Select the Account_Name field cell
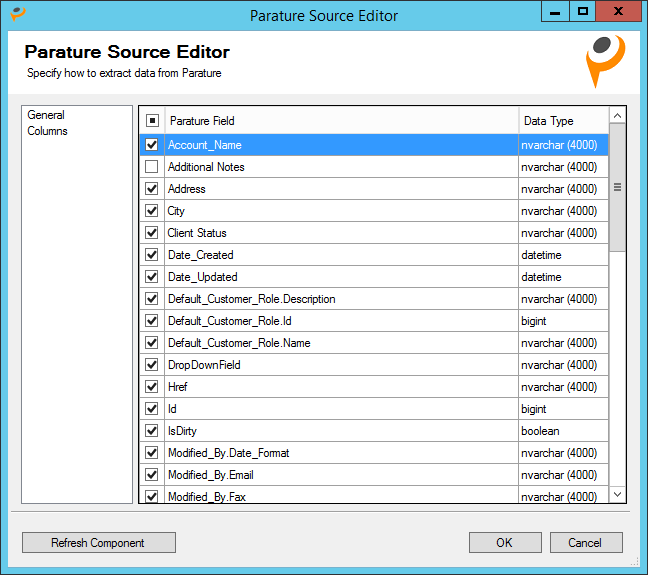The image size is (648, 575). (x=341, y=145)
